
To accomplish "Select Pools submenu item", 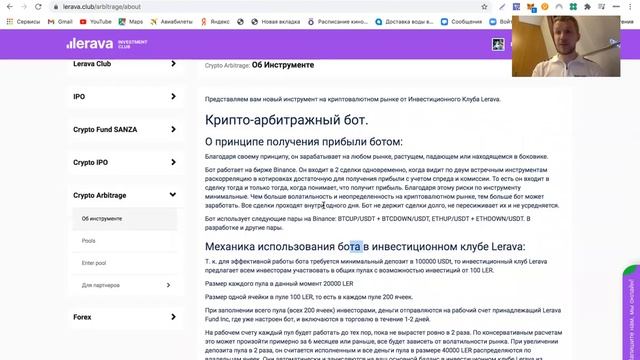I will point(125,241).
